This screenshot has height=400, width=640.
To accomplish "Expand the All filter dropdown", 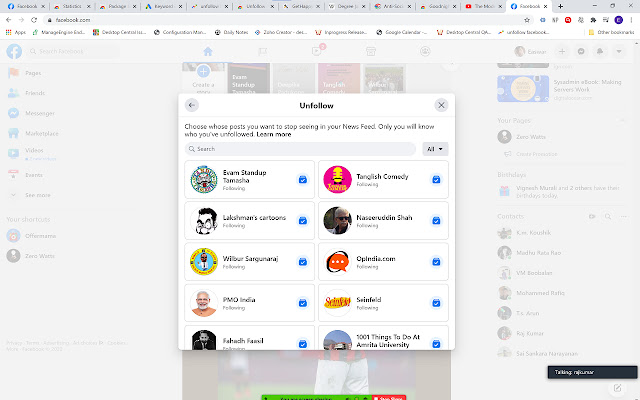I will 435,149.
